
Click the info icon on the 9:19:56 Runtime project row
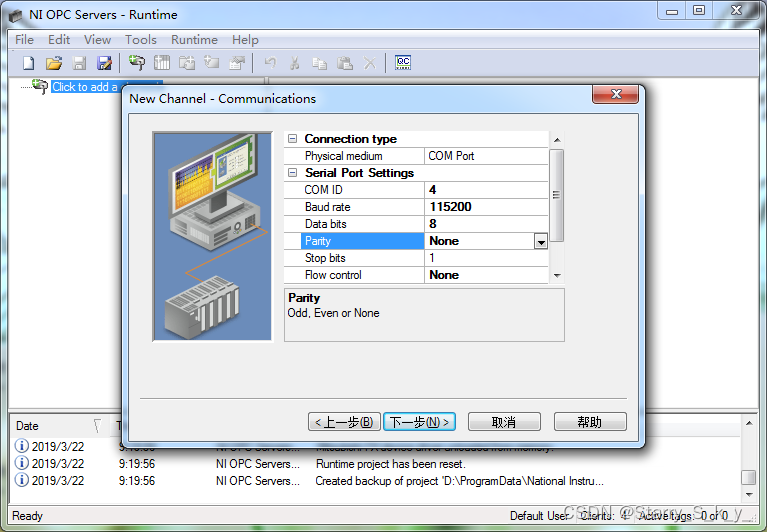click(22, 463)
